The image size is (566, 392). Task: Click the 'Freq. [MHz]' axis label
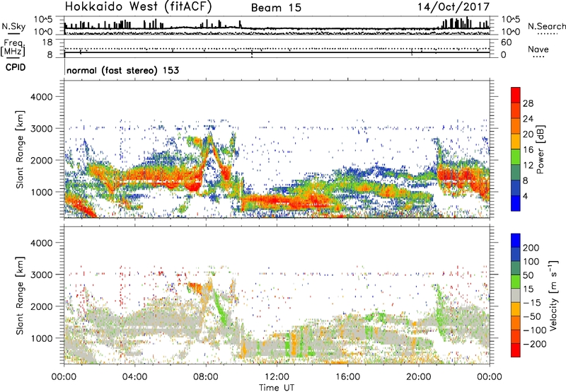(x=13, y=48)
